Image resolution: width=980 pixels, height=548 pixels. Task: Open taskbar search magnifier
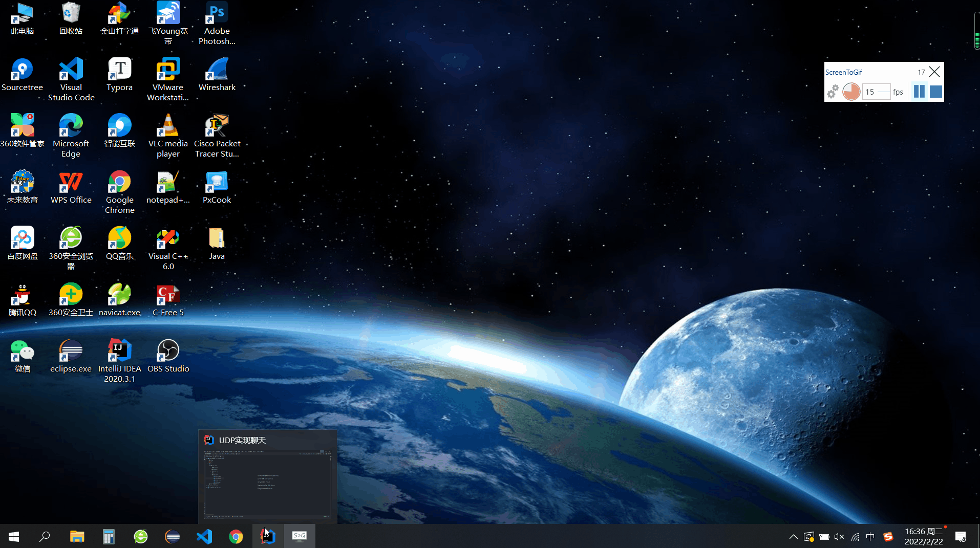coord(45,536)
